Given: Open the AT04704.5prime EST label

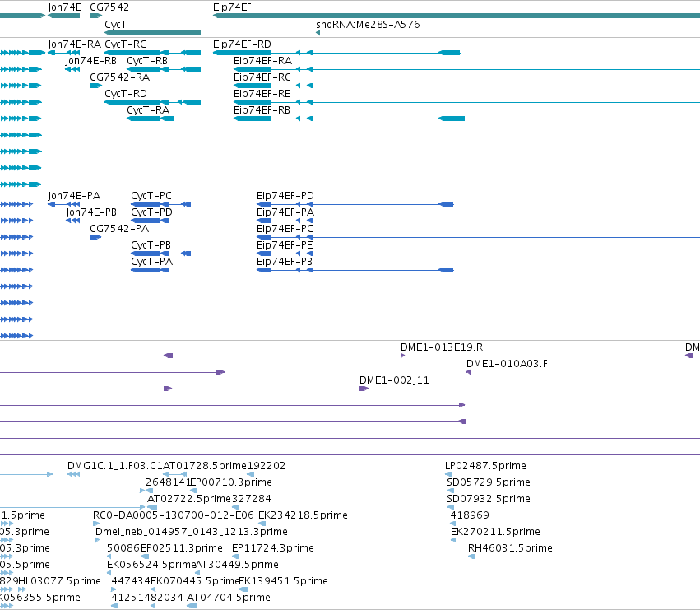Looking at the screenshot, I should (229, 598).
